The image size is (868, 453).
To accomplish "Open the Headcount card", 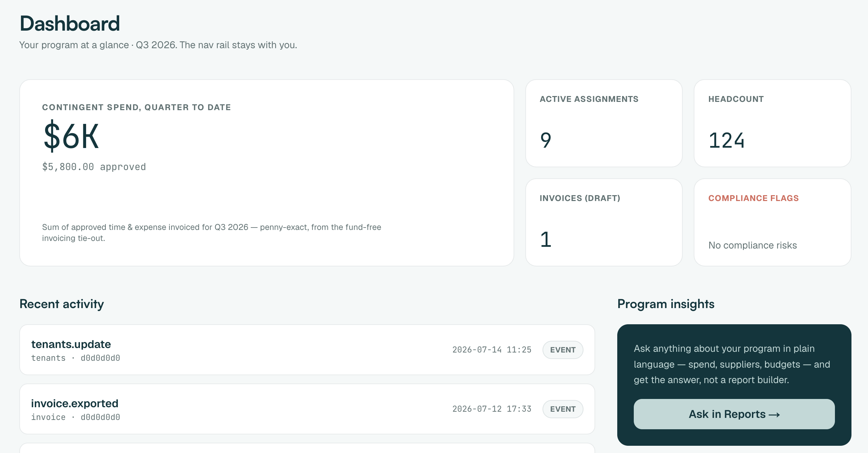I will tap(772, 123).
